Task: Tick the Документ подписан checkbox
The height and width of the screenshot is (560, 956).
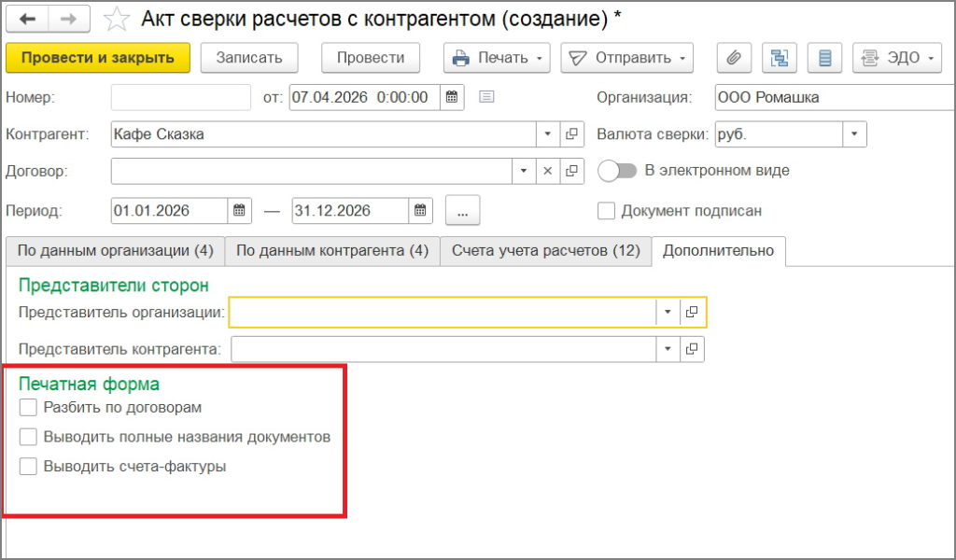Action: pyautogui.click(x=607, y=211)
